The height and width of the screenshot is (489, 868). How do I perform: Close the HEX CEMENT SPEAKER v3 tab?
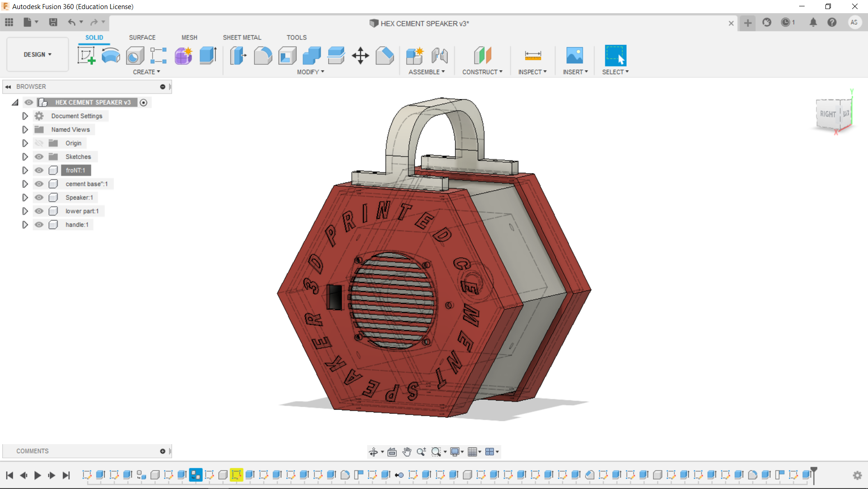[x=731, y=23]
